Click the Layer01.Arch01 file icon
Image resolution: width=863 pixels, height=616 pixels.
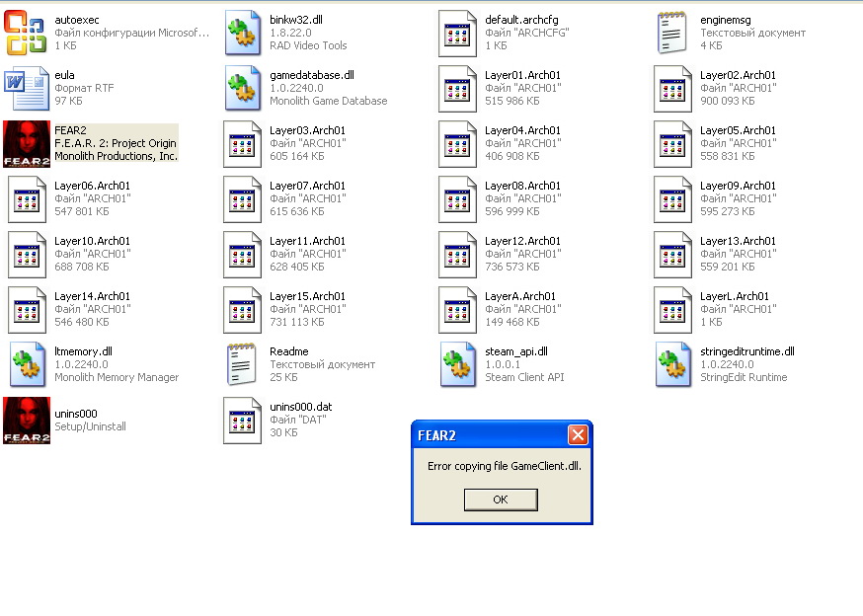pyautogui.click(x=457, y=89)
